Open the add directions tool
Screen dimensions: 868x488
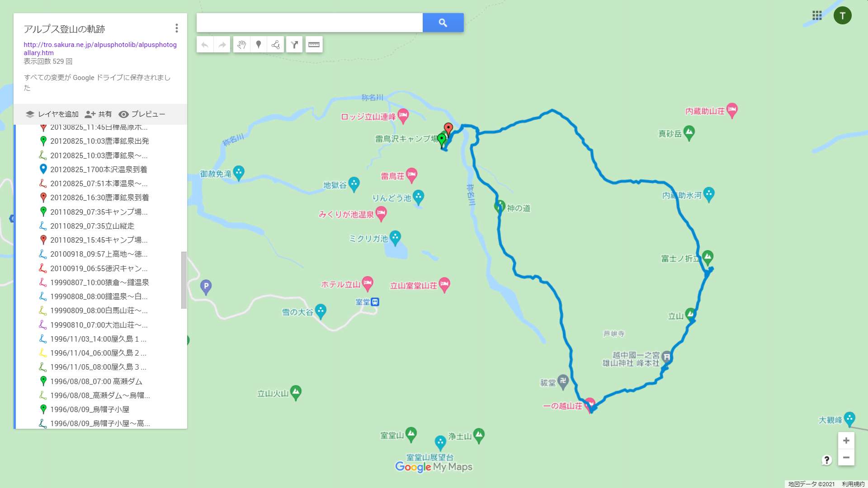tap(294, 45)
